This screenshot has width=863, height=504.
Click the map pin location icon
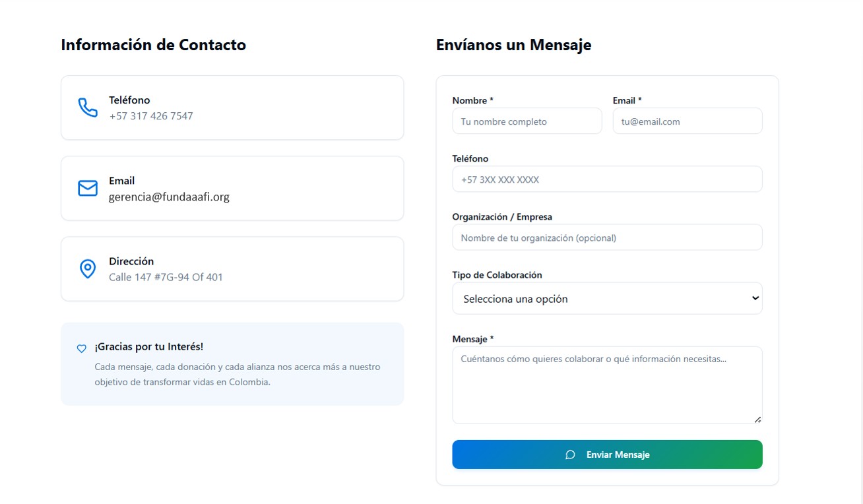click(x=88, y=268)
